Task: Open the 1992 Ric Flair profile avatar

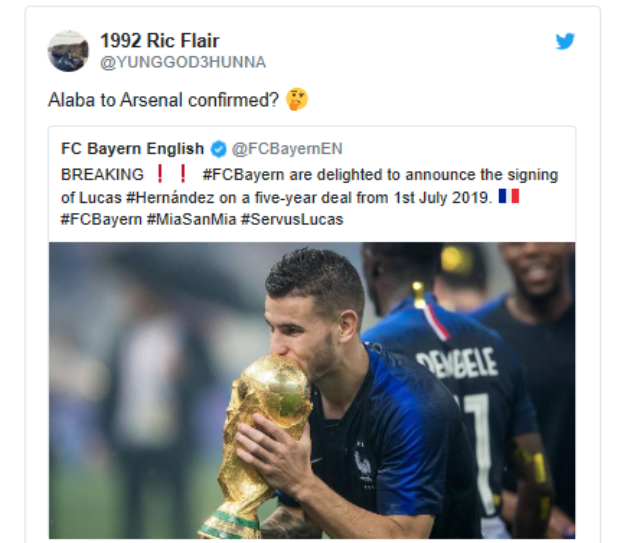Action: tap(68, 50)
